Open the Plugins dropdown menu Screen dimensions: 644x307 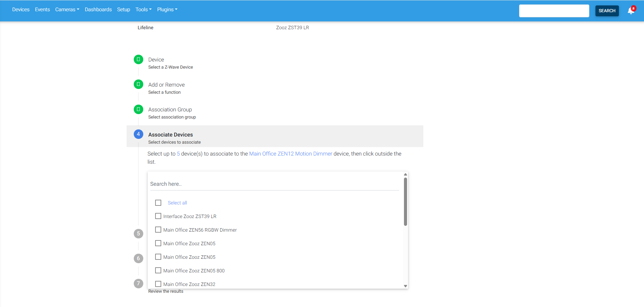click(x=167, y=10)
